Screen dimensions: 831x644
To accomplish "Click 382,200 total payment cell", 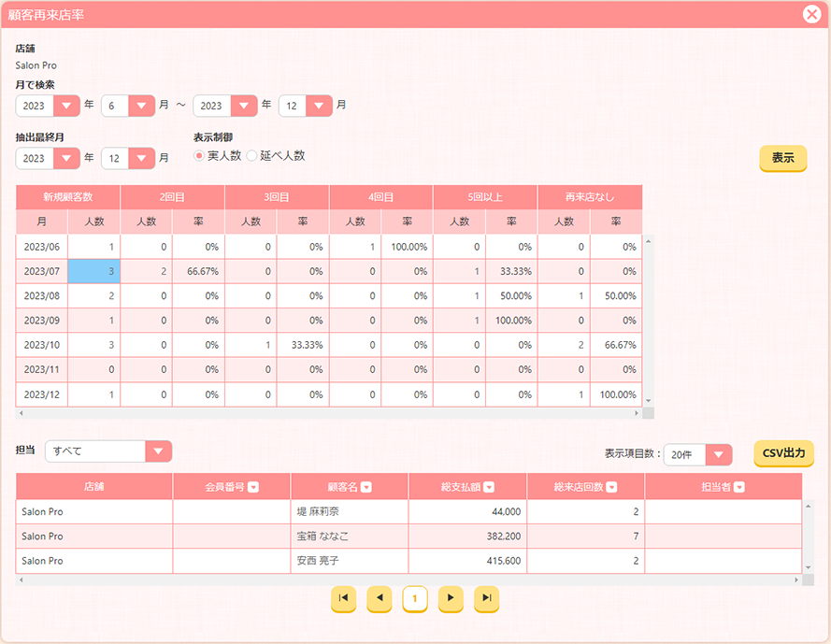I will pos(467,537).
